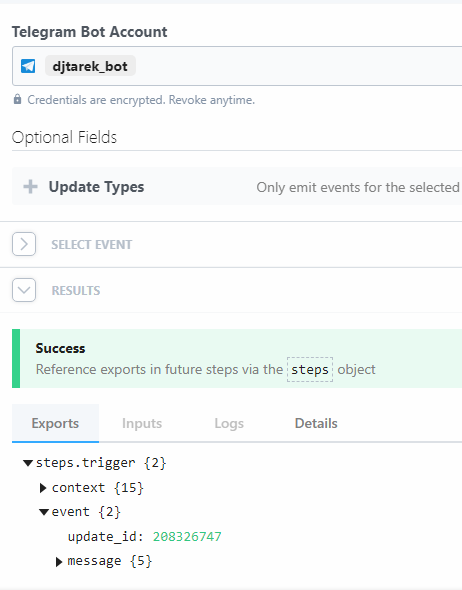Screen dimensions: 462x590
Task: Open the Logs tab
Action: 229,423
